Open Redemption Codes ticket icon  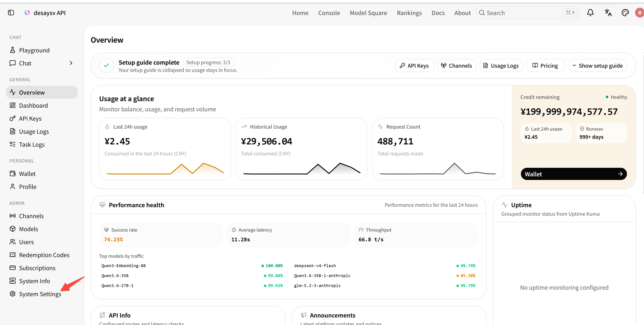pyautogui.click(x=13, y=255)
